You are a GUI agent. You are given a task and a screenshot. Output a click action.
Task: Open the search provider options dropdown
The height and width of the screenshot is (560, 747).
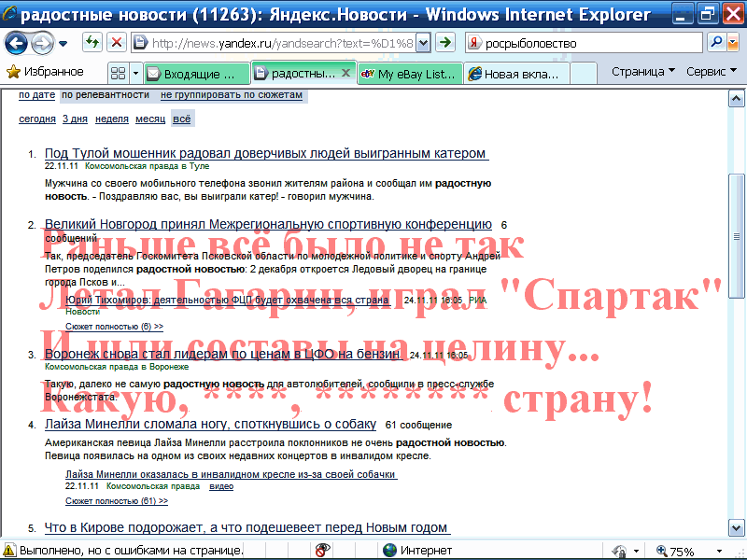[x=733, y=43]
